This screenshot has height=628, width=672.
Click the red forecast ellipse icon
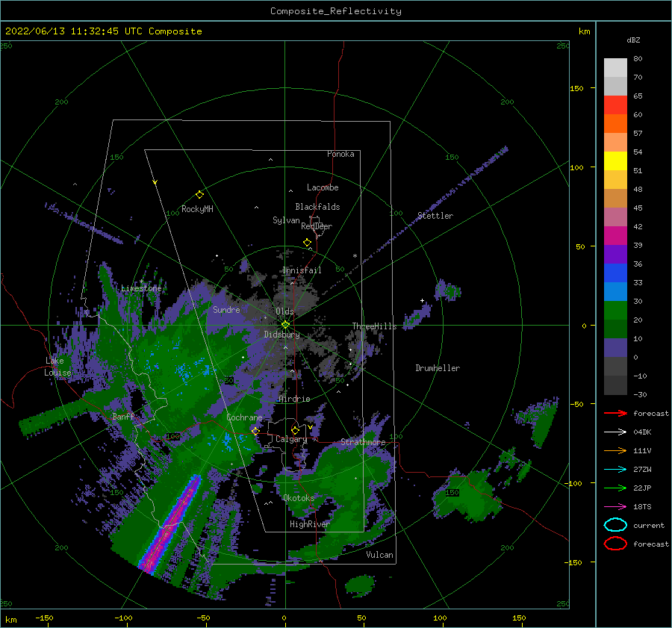(x=615, y=544)
